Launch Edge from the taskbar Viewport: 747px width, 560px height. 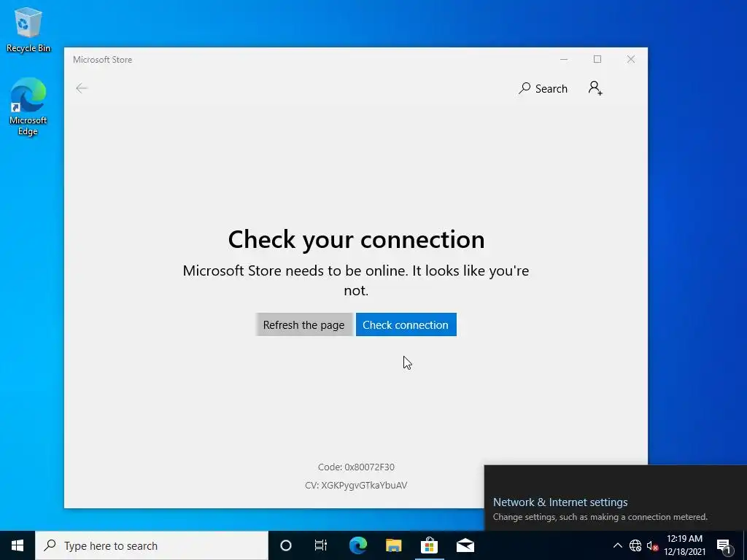(357, 545)
